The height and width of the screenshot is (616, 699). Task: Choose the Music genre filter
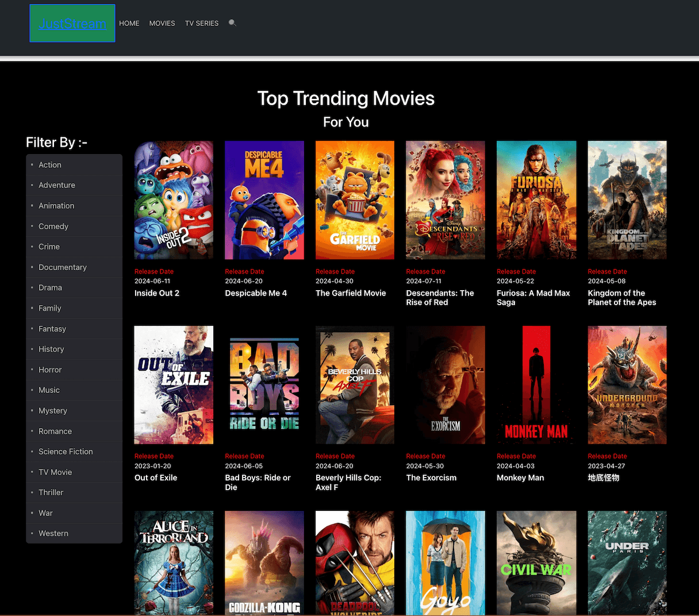(x=74, y=390)
